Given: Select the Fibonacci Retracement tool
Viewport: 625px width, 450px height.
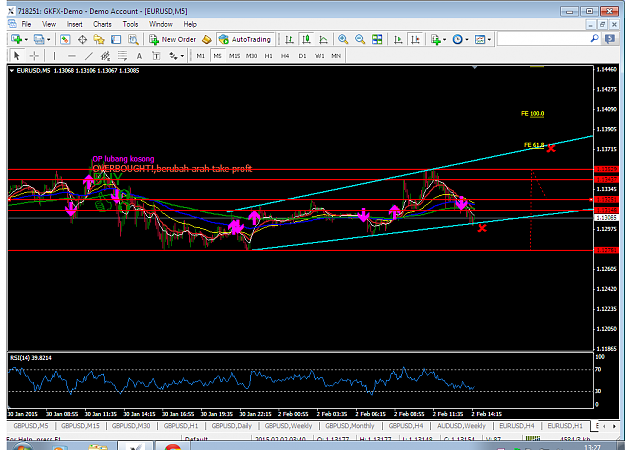Looking at the screenshot, I should [122, 56].
